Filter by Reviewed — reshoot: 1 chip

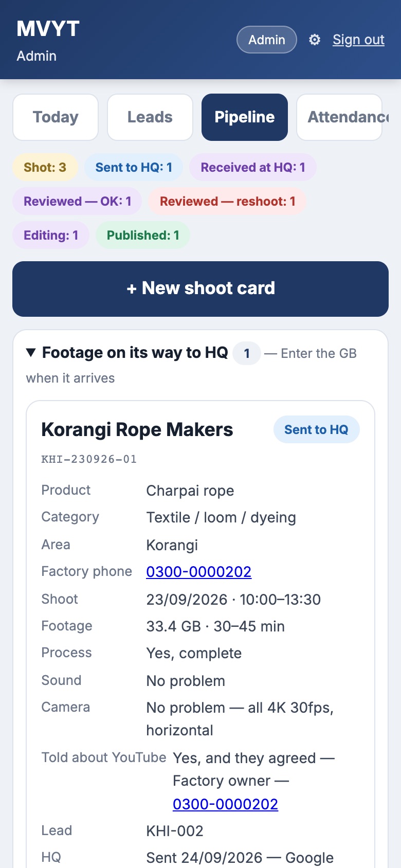(x=228, y=201)
